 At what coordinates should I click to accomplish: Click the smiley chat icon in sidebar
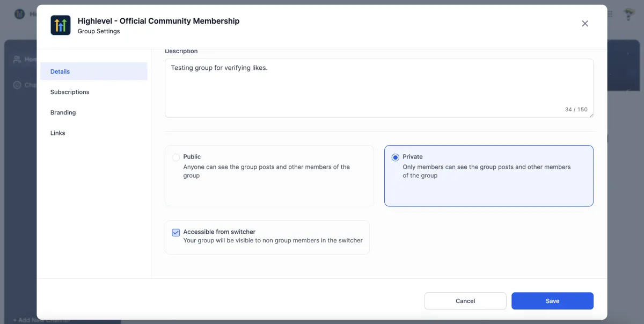click(17, 85)
